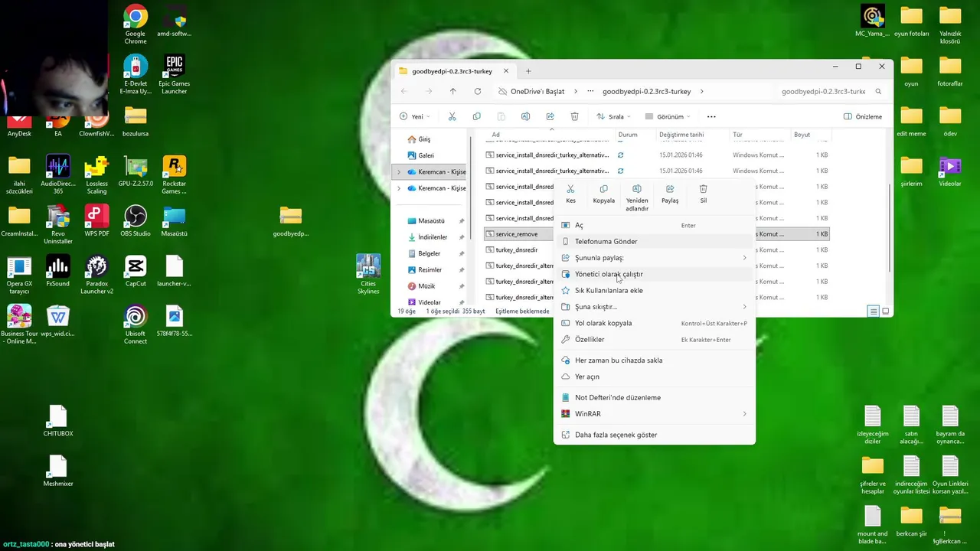The width and height of the screenshot is (980, 551).
Task: Open Rockstar Games desktop shortcut
Action: [x=175, y=174]
